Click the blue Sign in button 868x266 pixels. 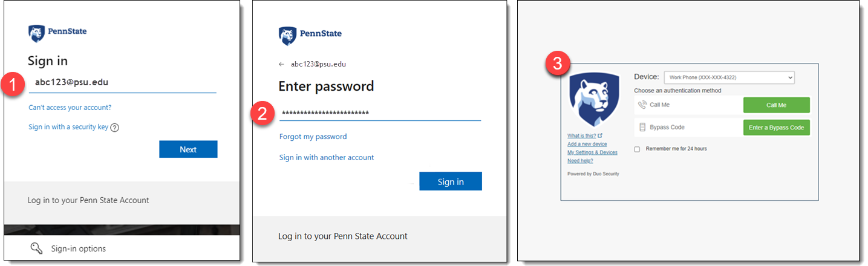point(451,181)
